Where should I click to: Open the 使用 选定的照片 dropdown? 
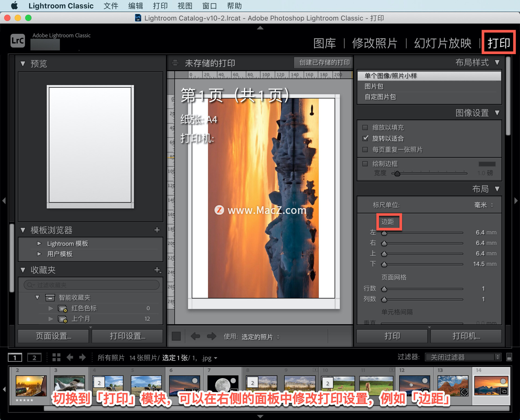point(261,337)
